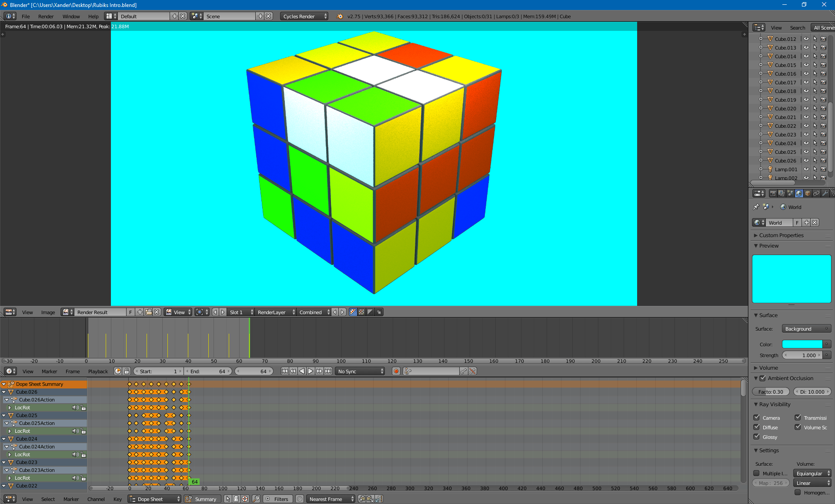835x504 pixels.
Task: Click the End frame field
Action: [x=208, y=371]
